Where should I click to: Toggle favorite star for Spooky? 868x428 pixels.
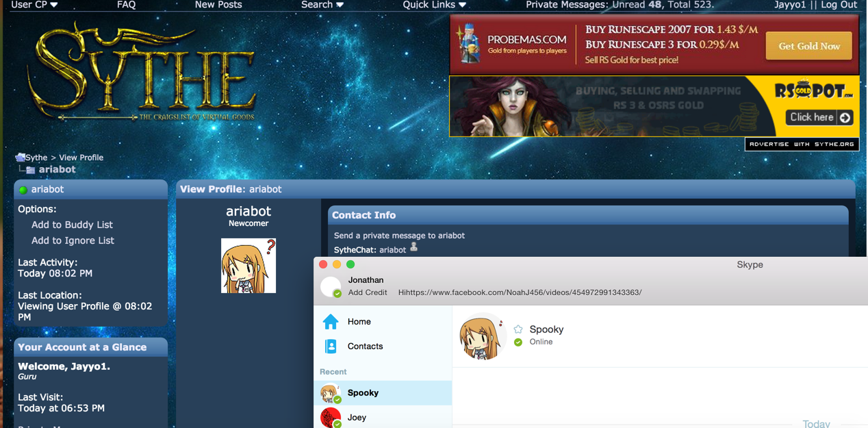coord(518,329)
